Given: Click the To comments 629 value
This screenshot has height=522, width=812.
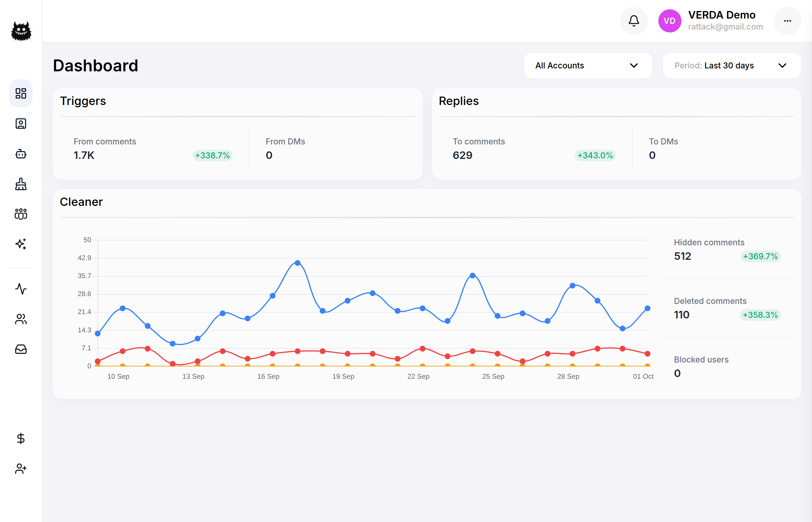Looking at the screenshot, I should [x=463, y=155].
